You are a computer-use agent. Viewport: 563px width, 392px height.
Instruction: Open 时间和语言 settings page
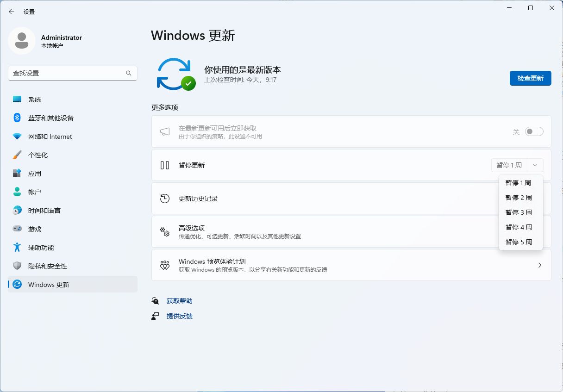pyautogui.click(x=73, y=211)
